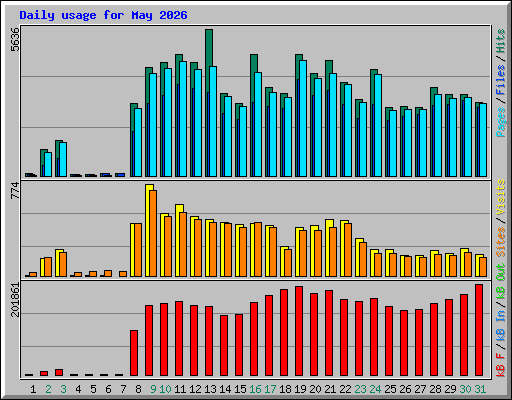The width and height of the screenshot is (512, 400).
Task: Click day 3 on the x-axis
Action: point(63,389)
